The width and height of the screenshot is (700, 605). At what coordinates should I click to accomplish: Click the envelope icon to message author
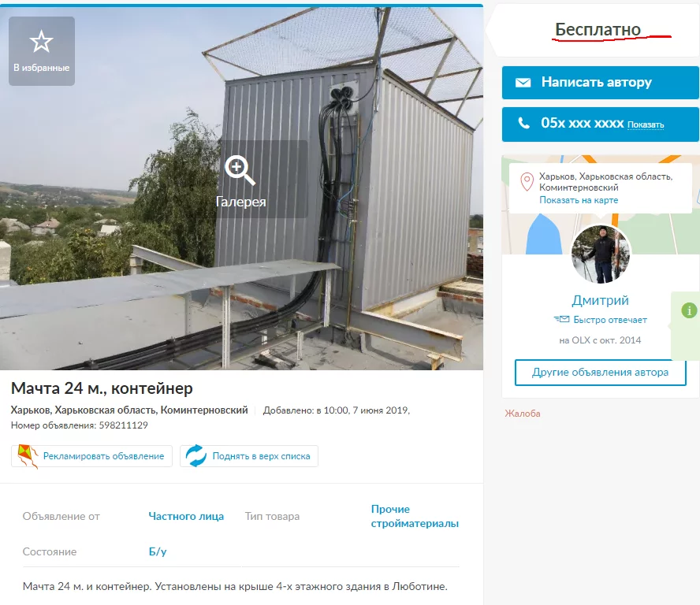[523, 83]
